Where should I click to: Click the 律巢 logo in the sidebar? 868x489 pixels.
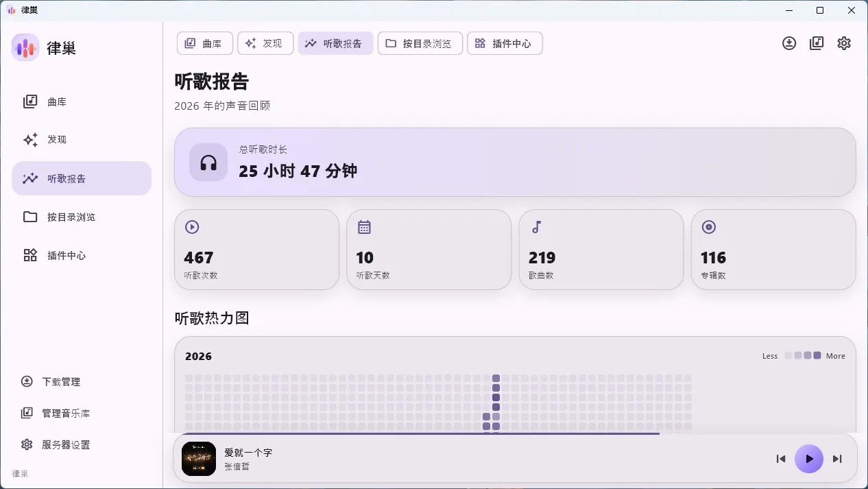pos(25,47)
